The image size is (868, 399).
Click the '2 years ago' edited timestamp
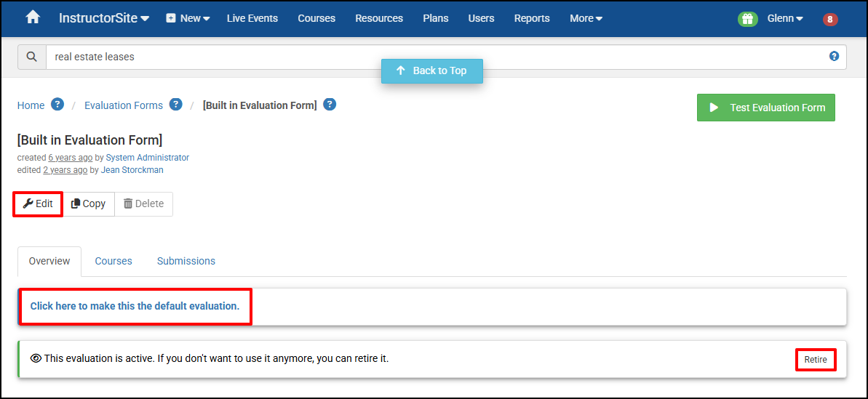tap(65, 169)
